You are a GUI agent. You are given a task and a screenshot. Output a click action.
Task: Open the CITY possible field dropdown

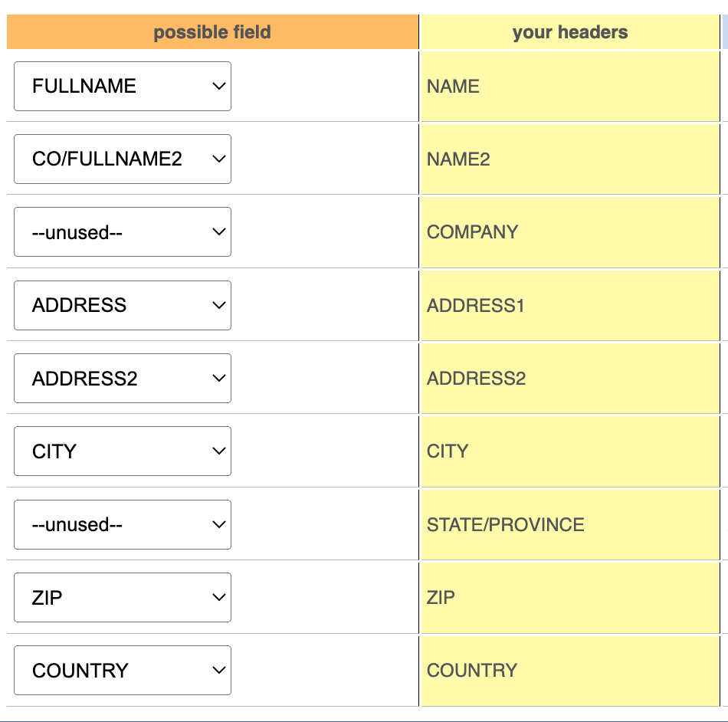[x=123, y=451]
